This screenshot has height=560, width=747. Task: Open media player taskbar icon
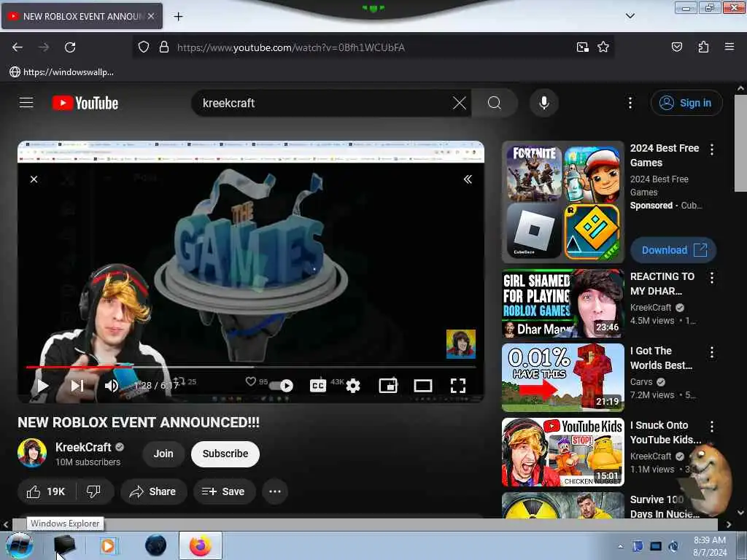[108, 545]
